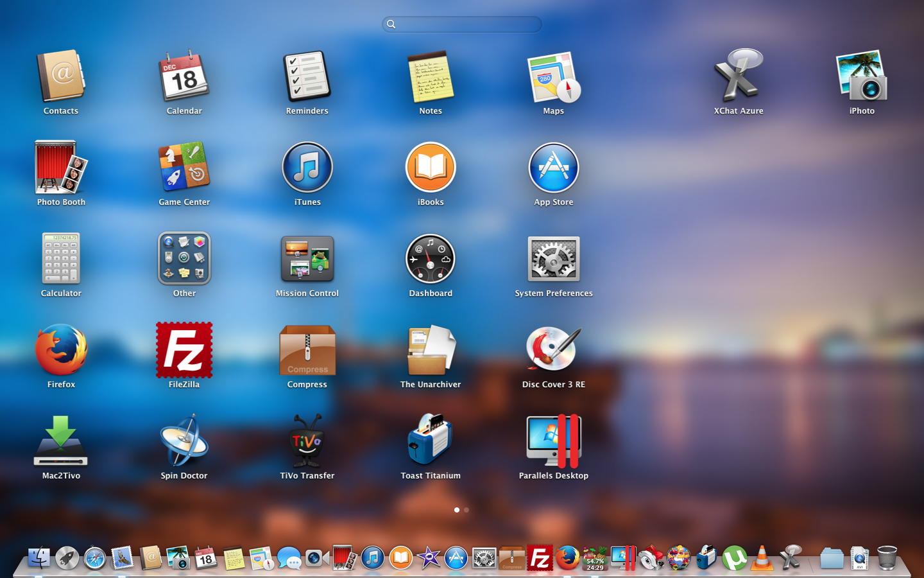Open Mission Control
The image size is (924, 578).
307,258
